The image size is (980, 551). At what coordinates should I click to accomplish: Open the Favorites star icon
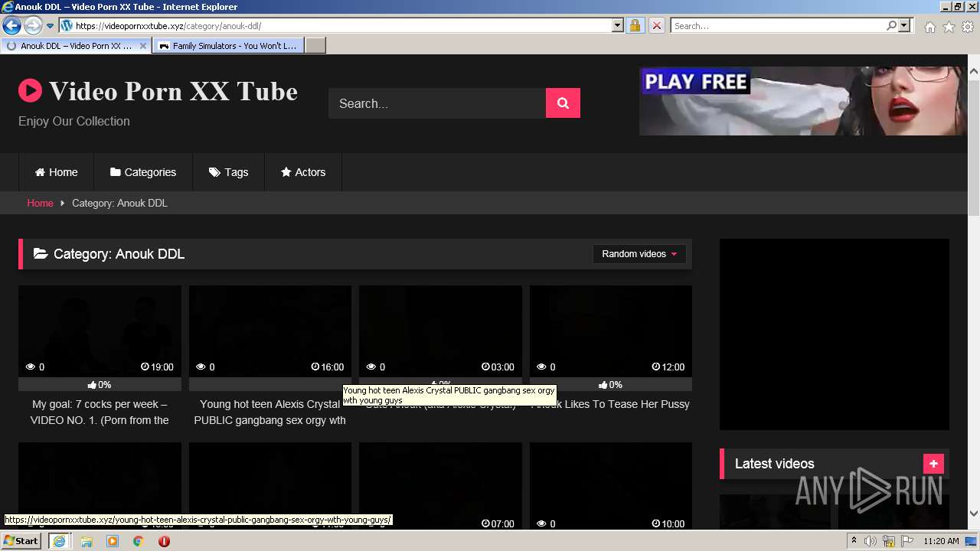pyautogui.click(x=949, y=27)
